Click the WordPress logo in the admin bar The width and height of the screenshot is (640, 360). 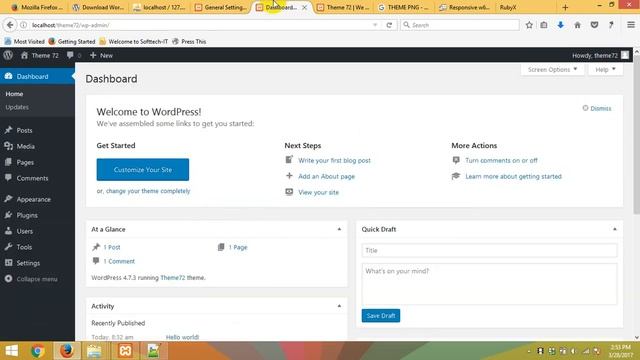tap(8, 55)
